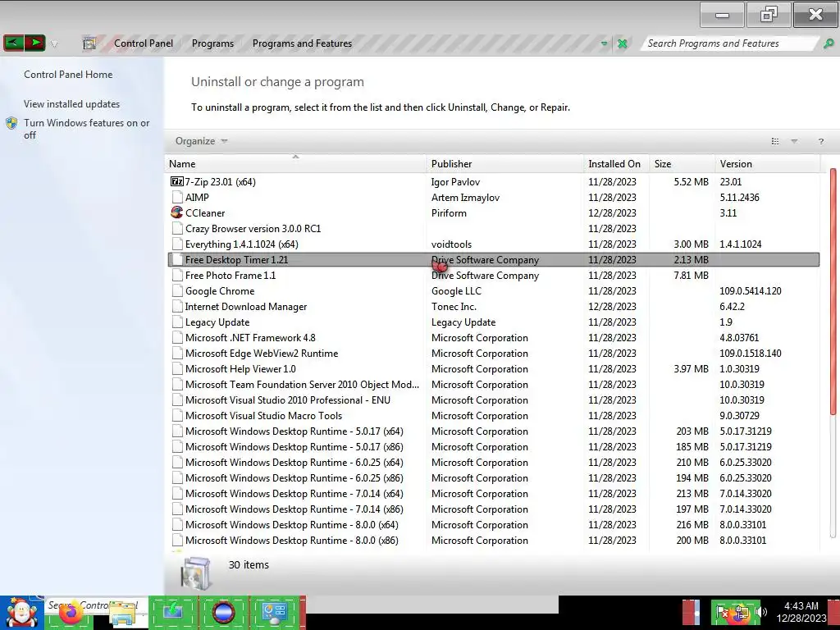Screen dimensions: 840x630
Task: Open Control Panel Home link
Action: (x=68, y=75)
